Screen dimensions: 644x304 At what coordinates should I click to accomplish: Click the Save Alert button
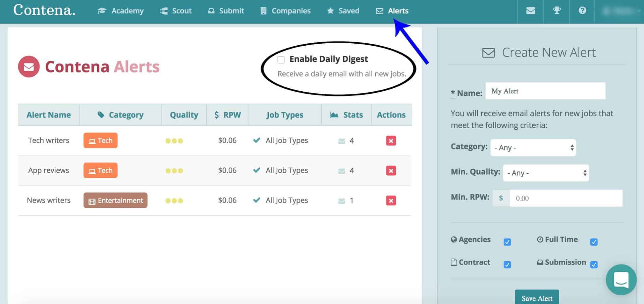coord(537,297)
